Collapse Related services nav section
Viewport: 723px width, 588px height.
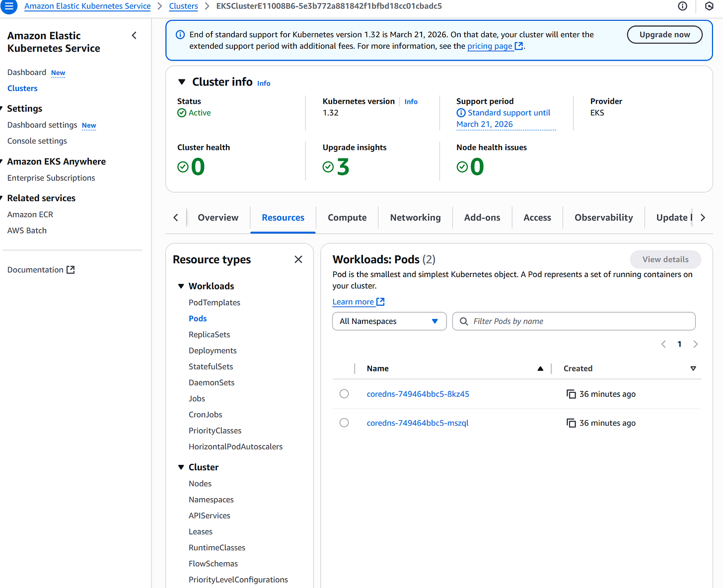[1, 198]
